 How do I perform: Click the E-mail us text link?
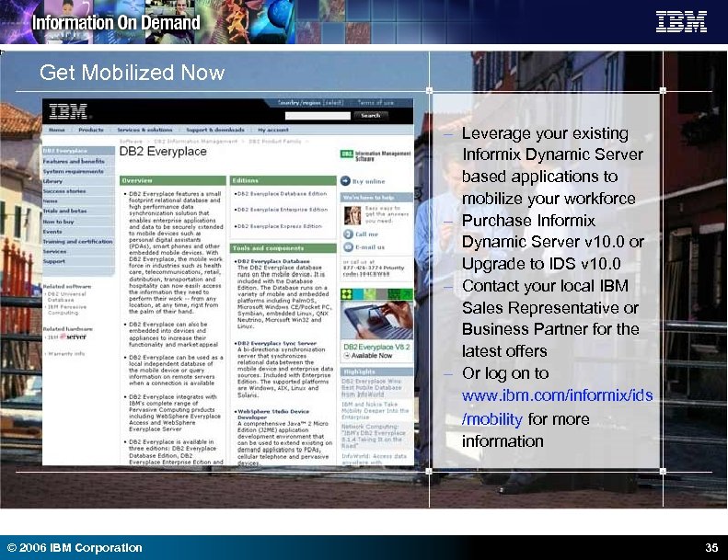[x=370, y=247]
